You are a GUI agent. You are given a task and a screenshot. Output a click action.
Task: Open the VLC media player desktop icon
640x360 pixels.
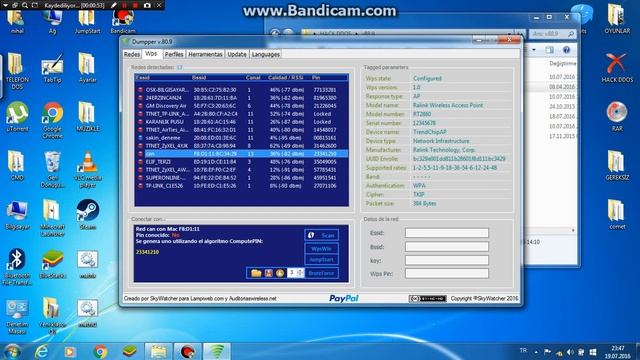coord(88,169)
